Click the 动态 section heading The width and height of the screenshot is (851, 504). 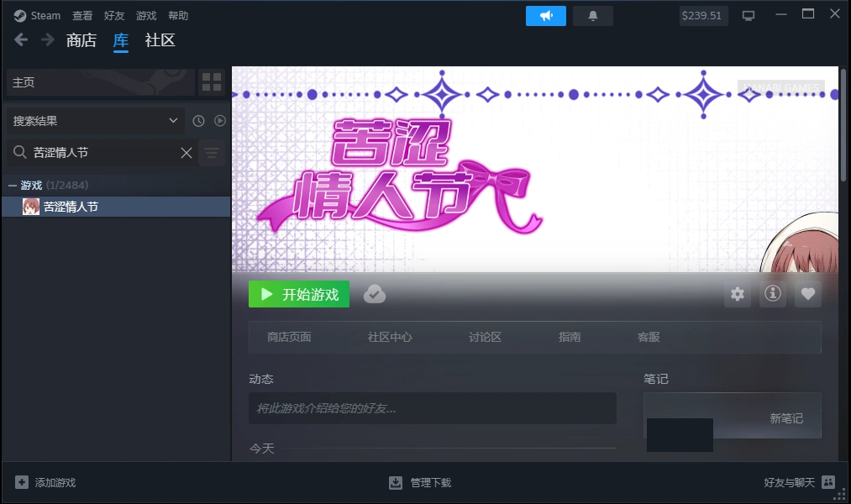coord(261,379)
